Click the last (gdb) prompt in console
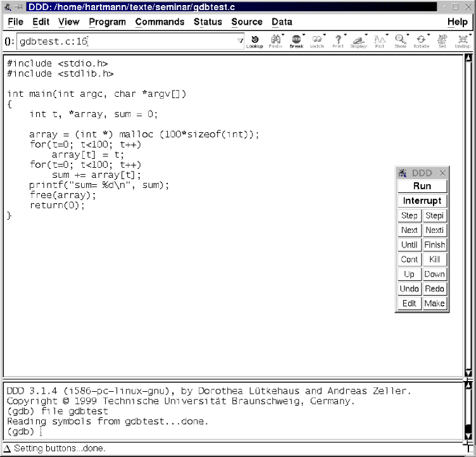This screenshot has height=457, width=476. [x=20, y=432]
